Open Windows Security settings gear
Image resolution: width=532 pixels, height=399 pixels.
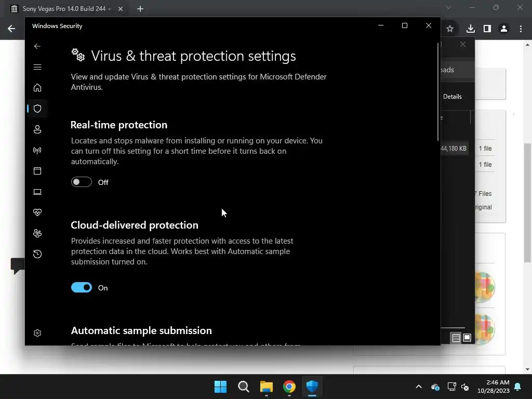pos(37,333)
